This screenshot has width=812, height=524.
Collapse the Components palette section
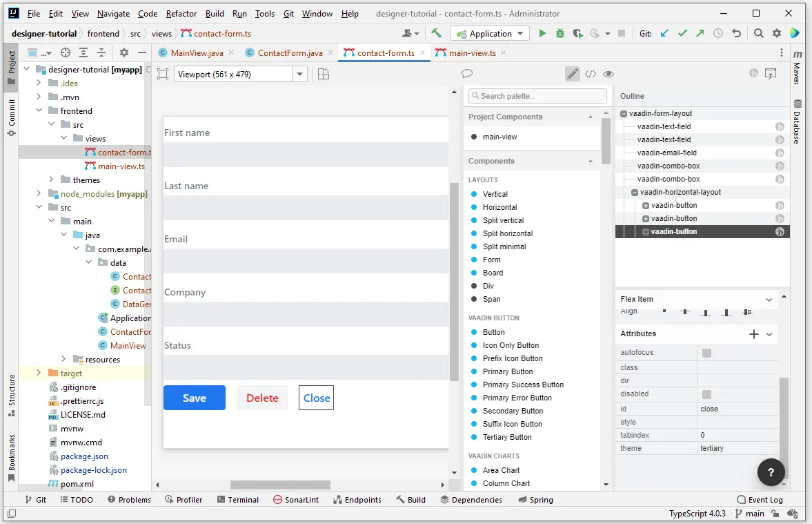(x=590, y=161)
